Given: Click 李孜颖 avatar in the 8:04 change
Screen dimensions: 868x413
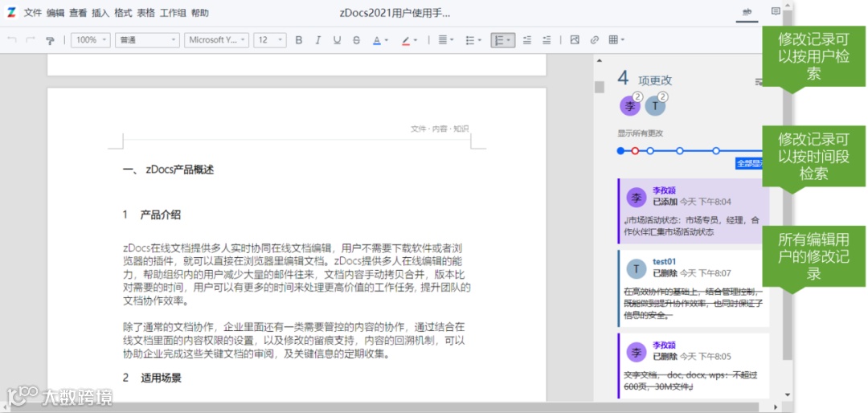Looking at the screenshot, I should click(637, 197).
